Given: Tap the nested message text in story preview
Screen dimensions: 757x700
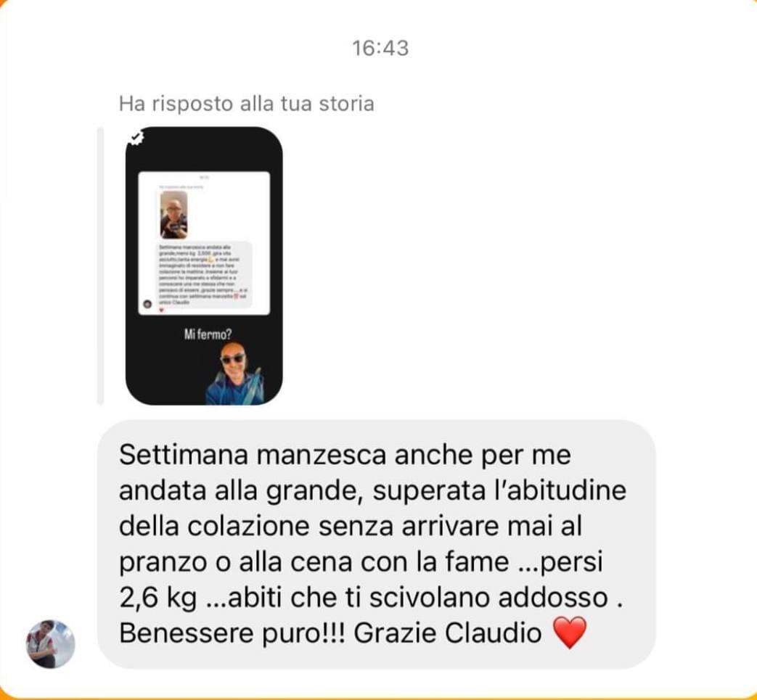Looking at the screenshot, I should (204, 275).
